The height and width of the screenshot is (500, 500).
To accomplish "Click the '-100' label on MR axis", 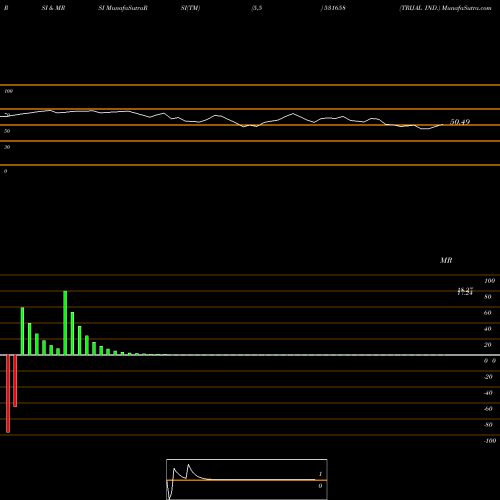I will click(x=490, y=441).
